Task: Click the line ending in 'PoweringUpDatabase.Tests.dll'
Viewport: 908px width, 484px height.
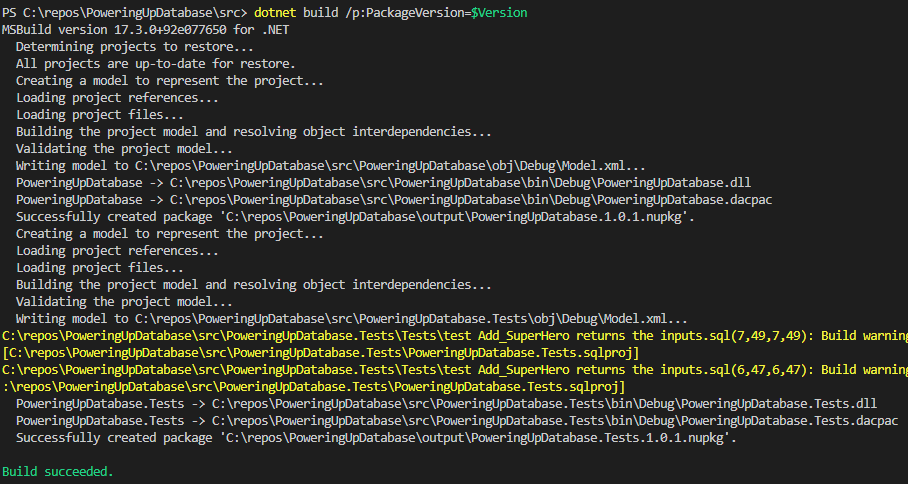Action: (446, 404)
